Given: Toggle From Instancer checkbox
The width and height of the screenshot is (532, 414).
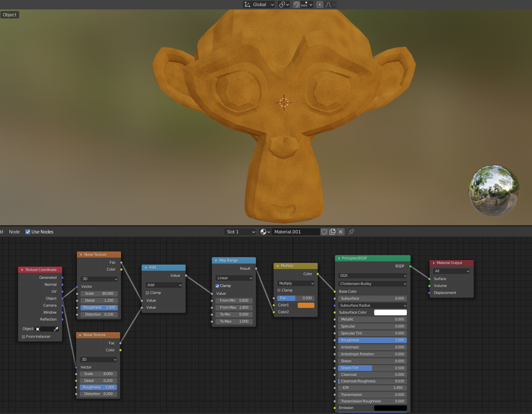Looking at the screenshot, I should 23,337.
